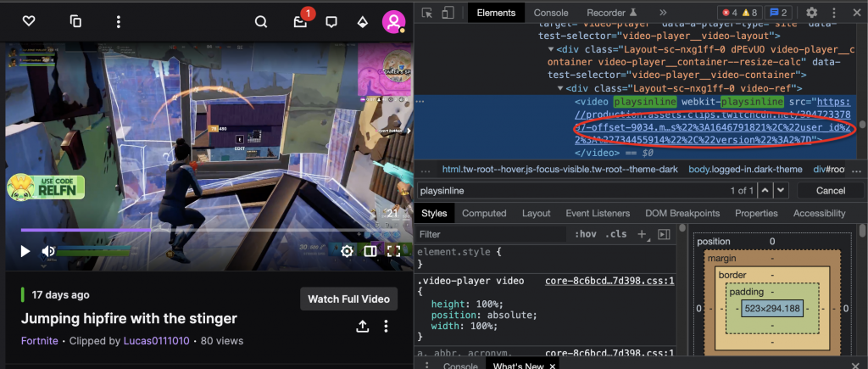Open the video player settings gear
The width and height of the screenshot is (868, 369).
347,252
